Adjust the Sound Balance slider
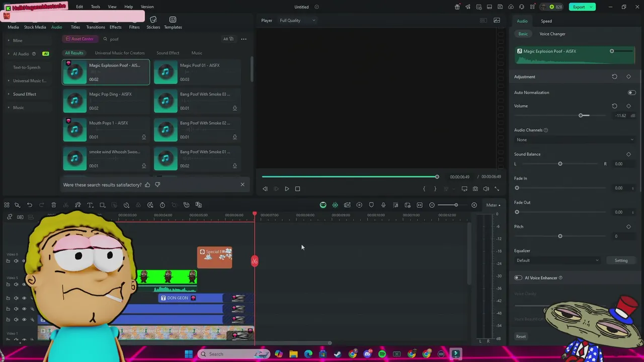This screenshot has width=644, height=362. (x=560, y=164)
